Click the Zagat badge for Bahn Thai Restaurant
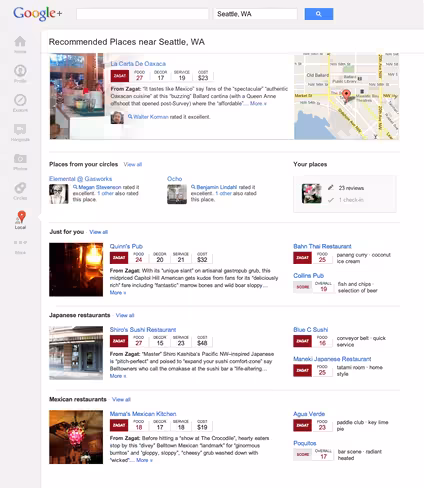Viewport: 424px width, 488px height. 302,258
